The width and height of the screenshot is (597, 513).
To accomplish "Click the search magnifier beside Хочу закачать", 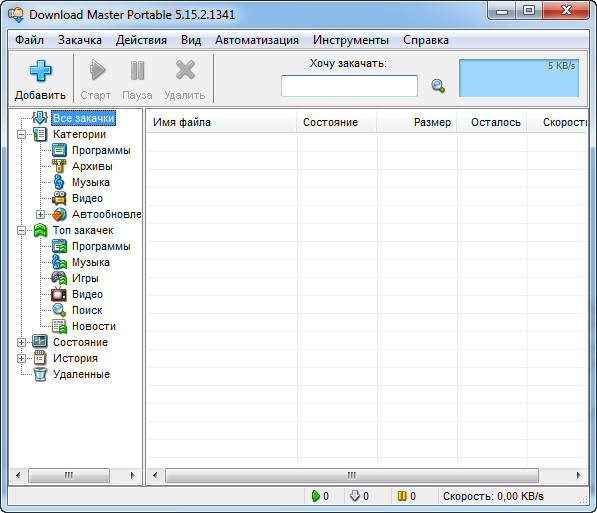I will [438, 86].
